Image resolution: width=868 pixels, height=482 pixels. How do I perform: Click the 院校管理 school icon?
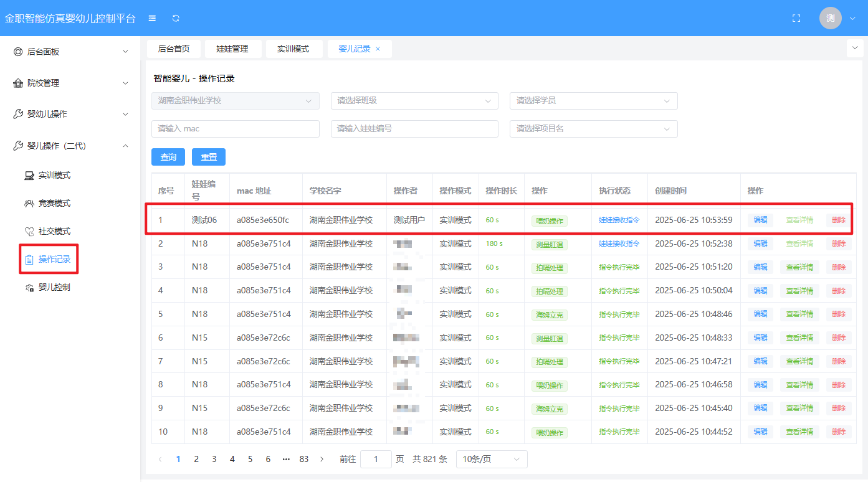18,83
